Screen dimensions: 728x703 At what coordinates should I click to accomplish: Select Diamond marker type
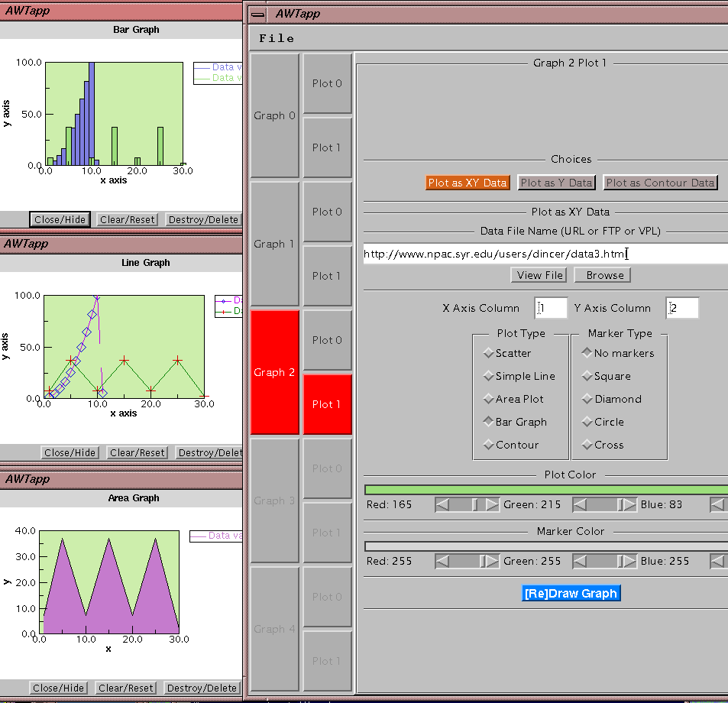click(x=611, y=399)
